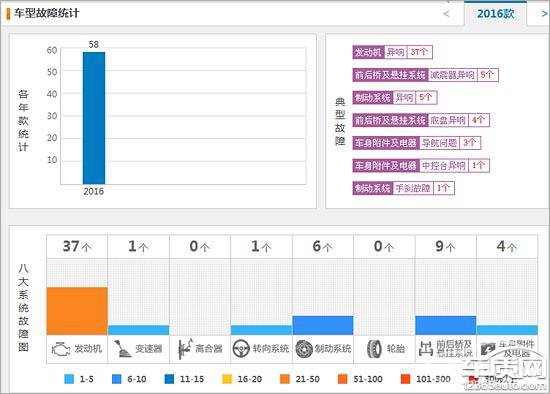Click the 导航问题 3个 fault tag

pos(416,143)
